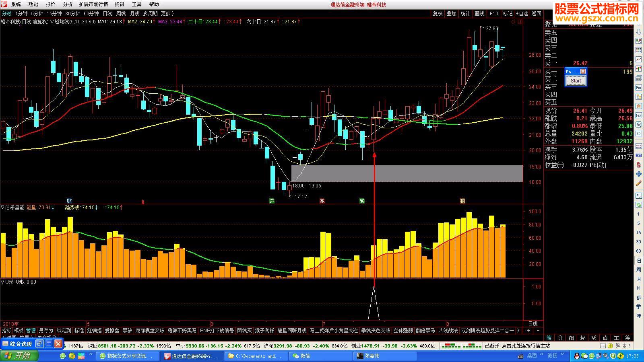Open the 系统 menu
This screenshot has height=362, width=644.
tap(16, 4)
